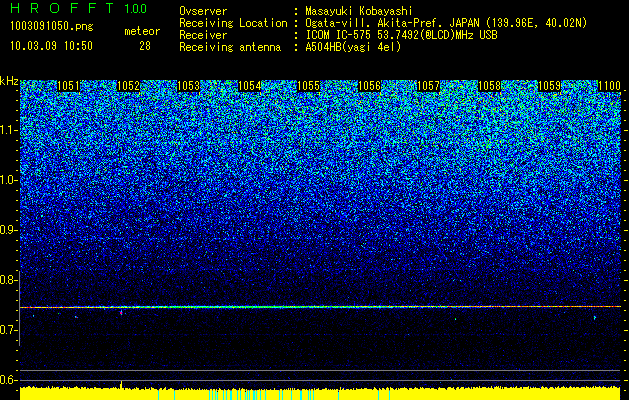Click the 1059 time marker

(x=549, y=86)
